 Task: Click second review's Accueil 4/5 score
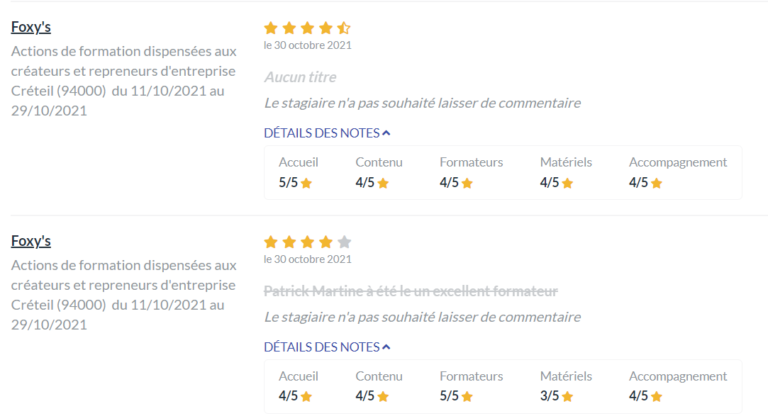click(288, 396)
